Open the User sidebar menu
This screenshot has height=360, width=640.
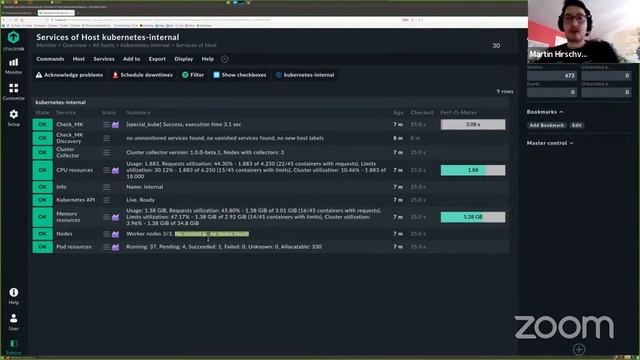pos(13,322)
